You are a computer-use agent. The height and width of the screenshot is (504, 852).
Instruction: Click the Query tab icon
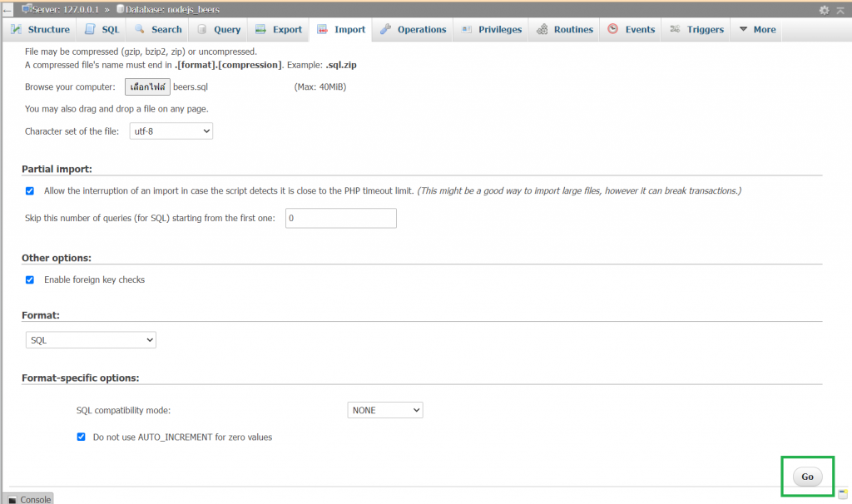click(201, 29)
